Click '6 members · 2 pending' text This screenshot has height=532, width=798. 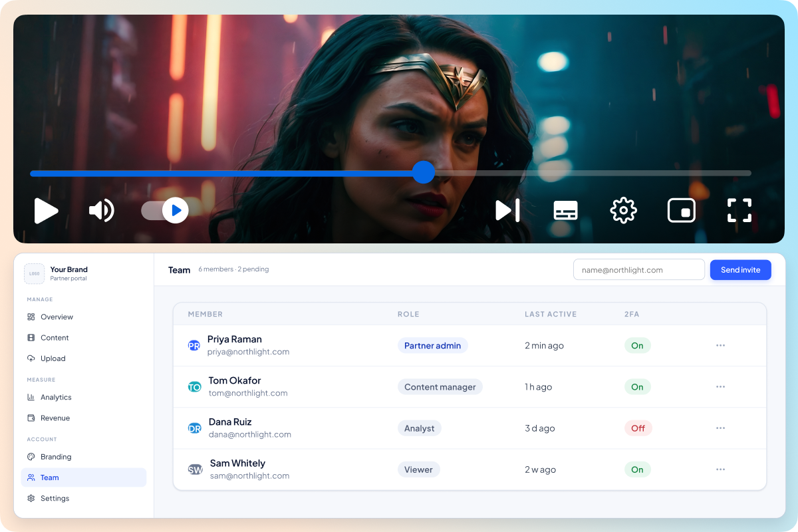(233, 269)
